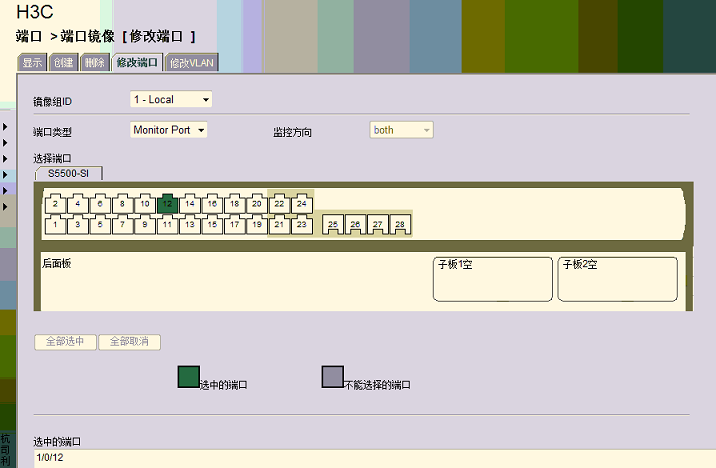
Task: Click the green 选中的端口 legend swatch
Action: point(188,376)
